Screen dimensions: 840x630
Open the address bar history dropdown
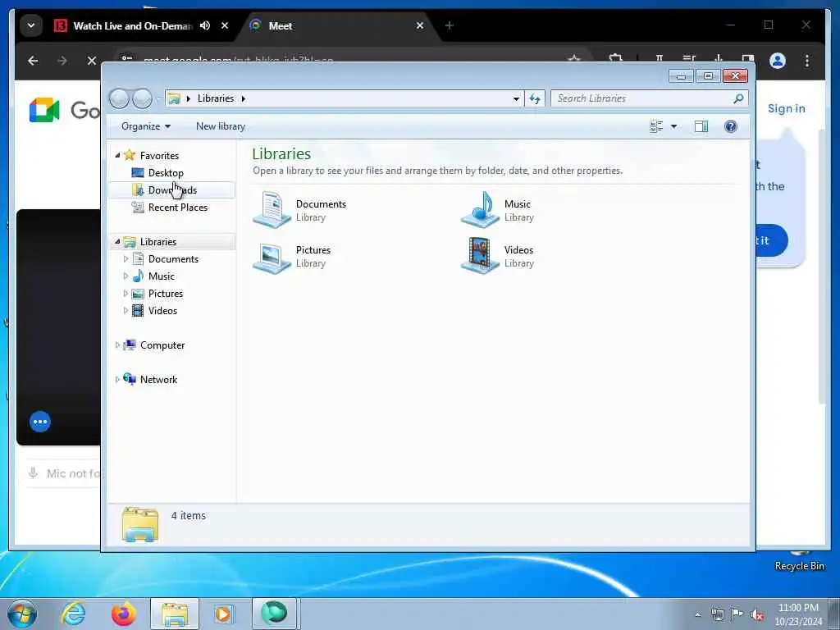point(516,98)
